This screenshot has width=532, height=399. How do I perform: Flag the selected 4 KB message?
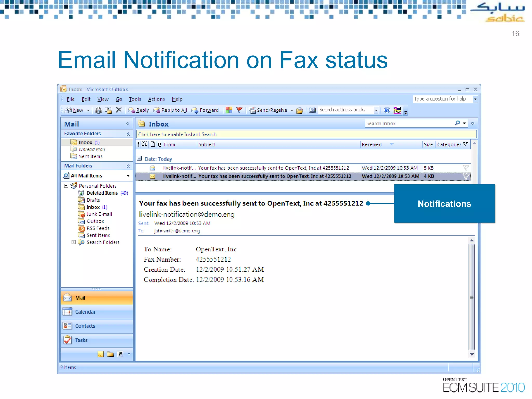[466, 176]
